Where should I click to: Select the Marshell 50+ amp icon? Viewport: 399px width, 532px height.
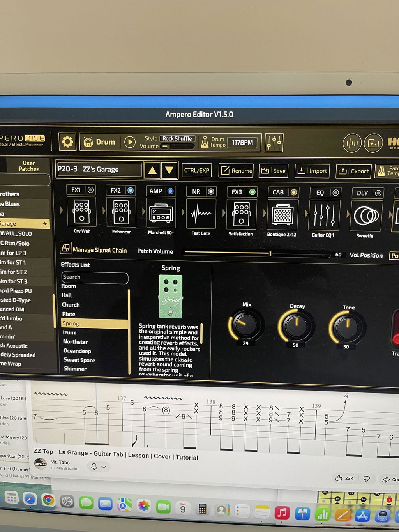(x=161, y=213)
